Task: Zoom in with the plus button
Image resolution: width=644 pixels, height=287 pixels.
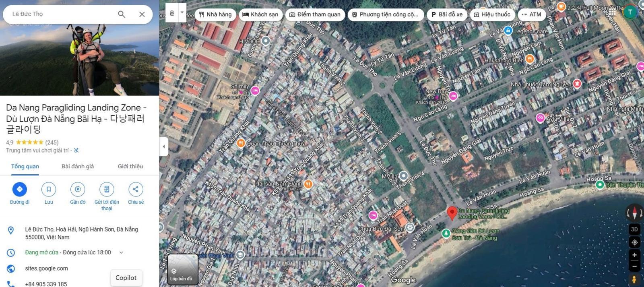Action: [634, 255]
